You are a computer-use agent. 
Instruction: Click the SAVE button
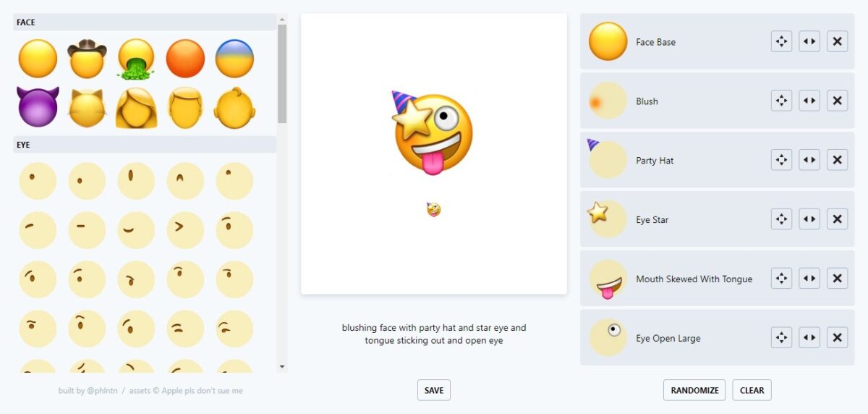point(434,390)
